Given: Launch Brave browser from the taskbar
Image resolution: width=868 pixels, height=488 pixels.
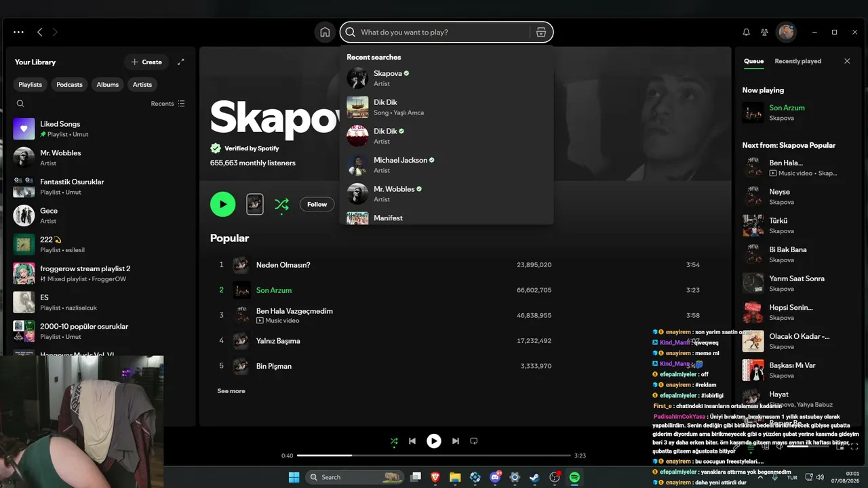Looking at the screenshot, I should tap(435, 477).
